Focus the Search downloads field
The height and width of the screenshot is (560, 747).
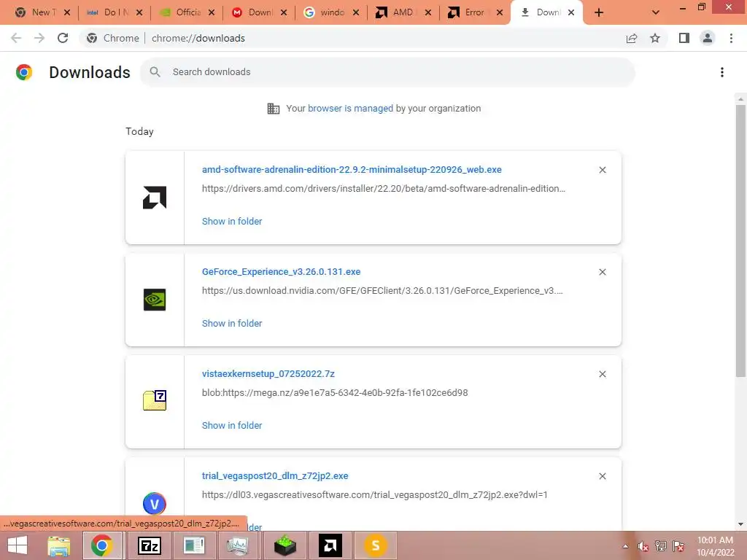pyautogui.click(x=387, y=72)
